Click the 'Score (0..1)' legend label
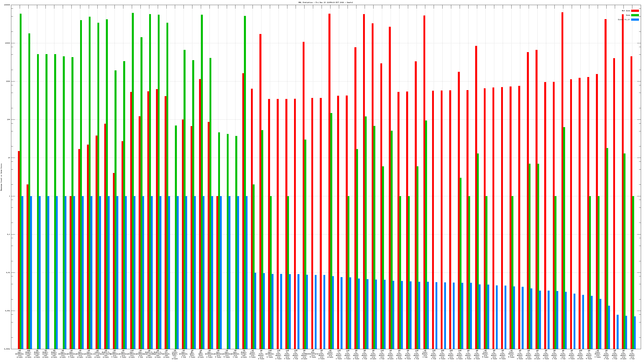This screenshot has width=644, height=362. [x=624, y=20]
